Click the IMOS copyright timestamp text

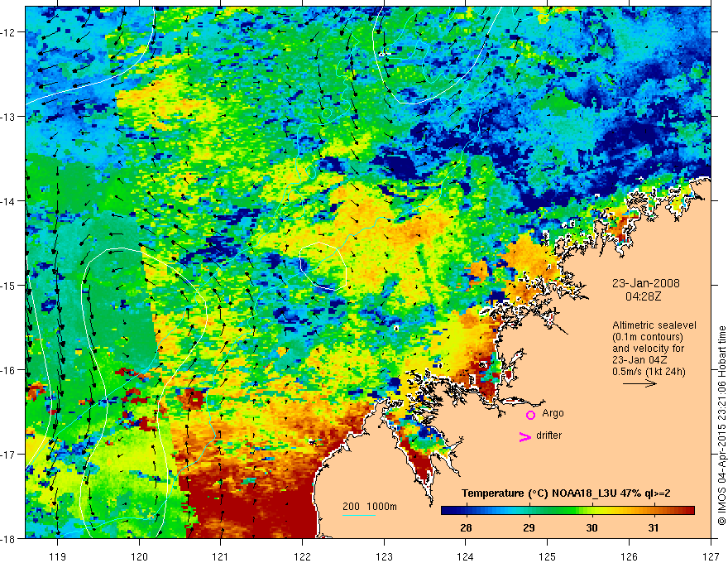(x=721, y=424)
